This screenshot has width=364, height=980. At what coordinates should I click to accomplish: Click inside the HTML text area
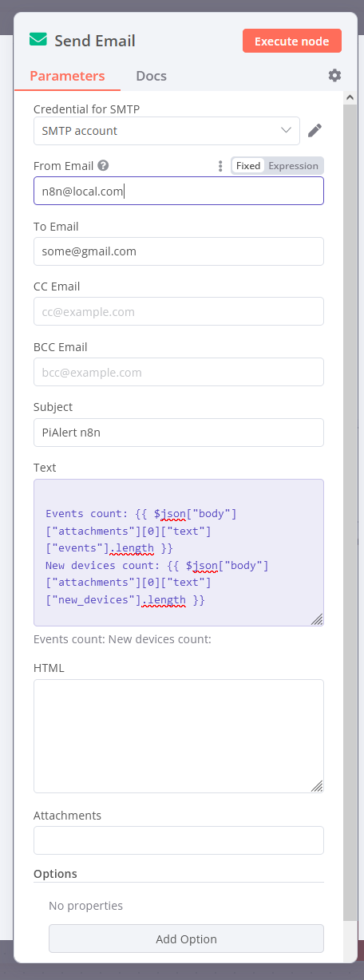179,736
